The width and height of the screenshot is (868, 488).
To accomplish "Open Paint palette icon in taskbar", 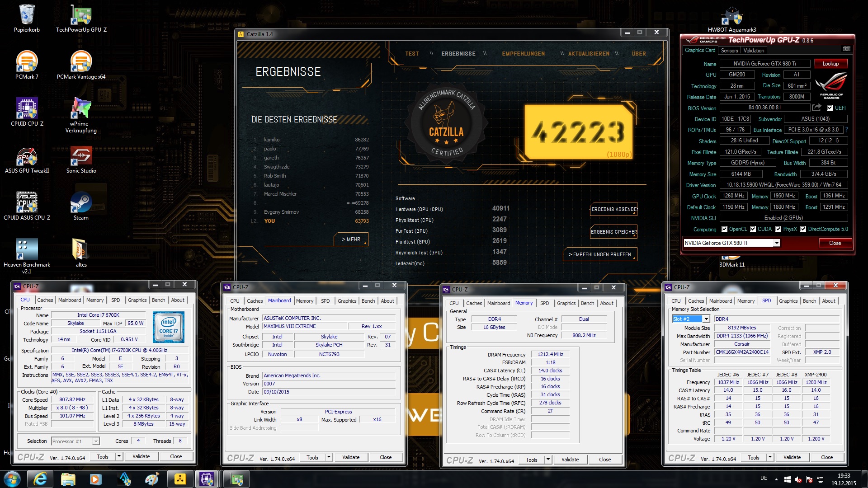I will (x=152, y=479).
